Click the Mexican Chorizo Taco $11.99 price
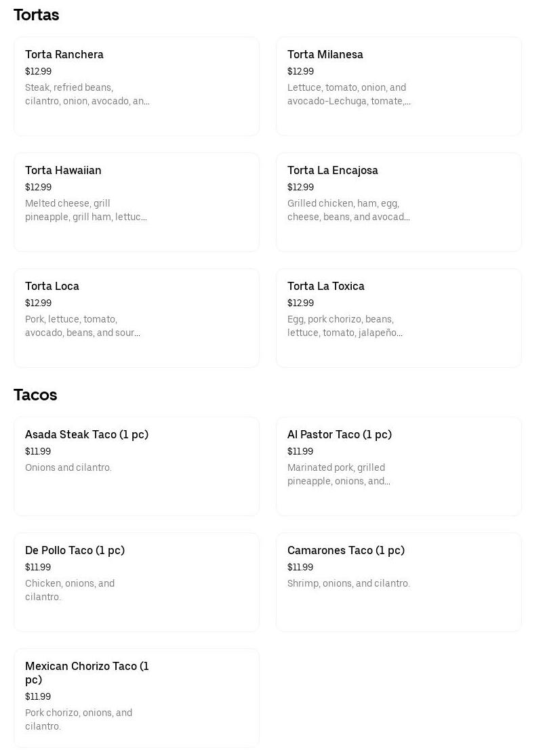The image size is (545, 756). [38, 697]
